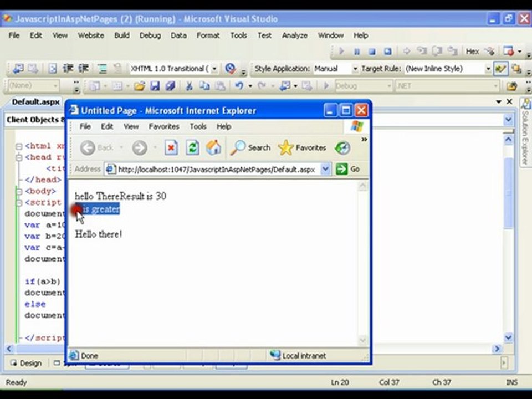This screenshot has width=532, height=399.
Task: Click the green Go arrow button
Action: [x=342, y=169]
